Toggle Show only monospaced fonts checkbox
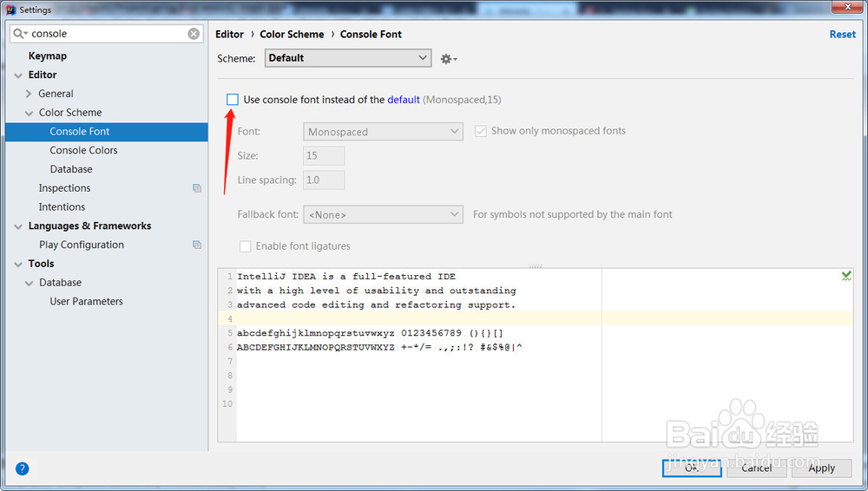This screenshot has width=868, height=491. tap(481, 131)
